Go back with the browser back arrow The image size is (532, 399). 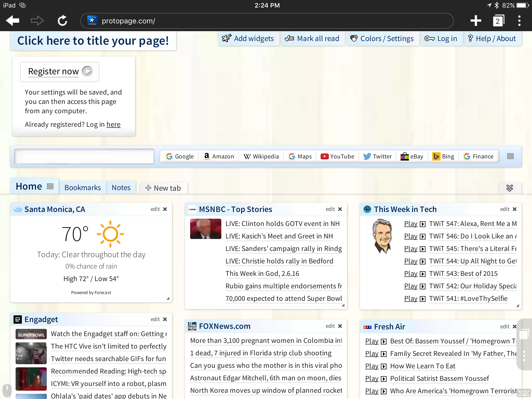tap(12, 21)
